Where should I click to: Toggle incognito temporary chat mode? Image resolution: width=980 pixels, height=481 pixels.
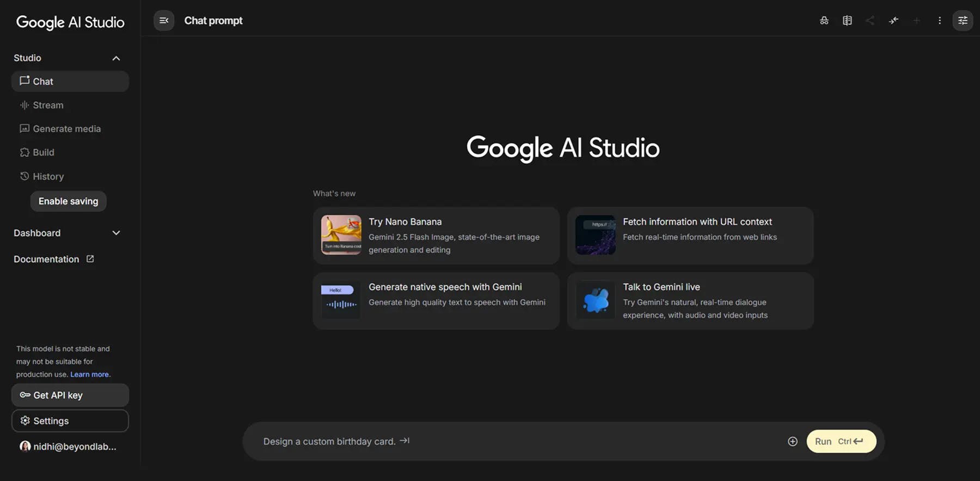click(x=824, y=21)
